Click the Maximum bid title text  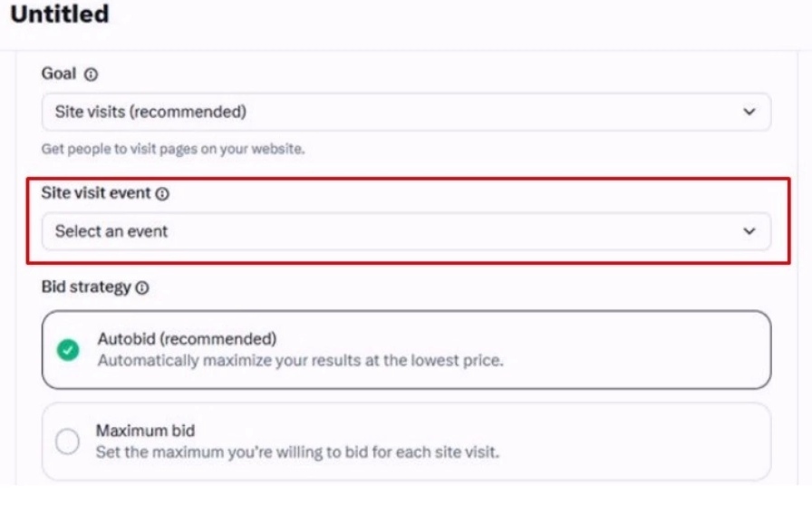[146, 431]
